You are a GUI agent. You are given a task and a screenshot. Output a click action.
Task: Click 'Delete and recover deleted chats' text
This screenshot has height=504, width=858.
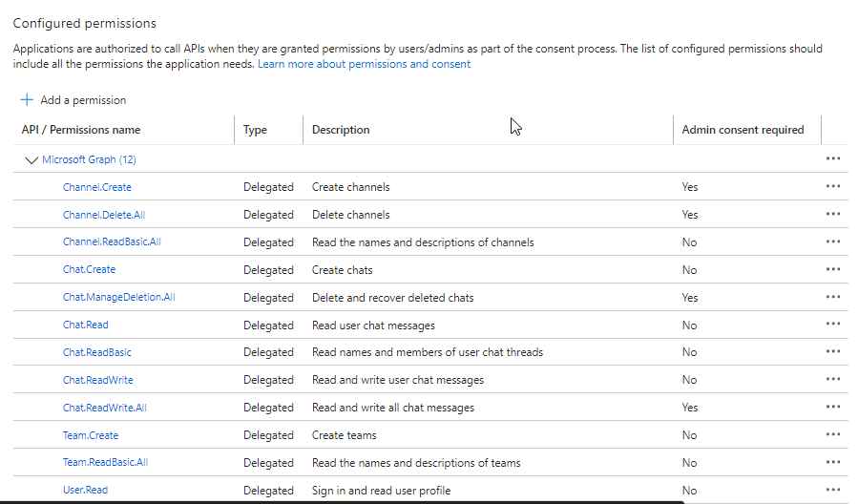(x=393, y=298)
